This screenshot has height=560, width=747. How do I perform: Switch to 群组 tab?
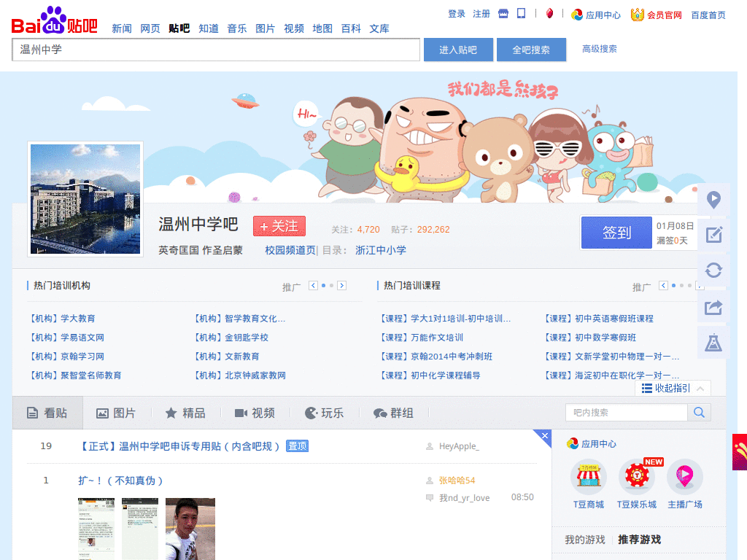[x=393, y=413]
